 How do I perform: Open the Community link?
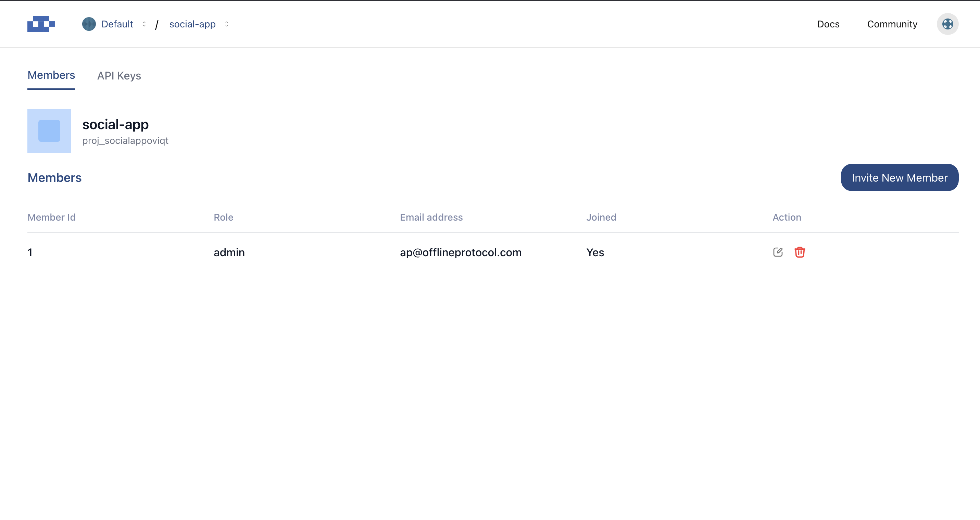pyautogui.click(x=892, y=24)
